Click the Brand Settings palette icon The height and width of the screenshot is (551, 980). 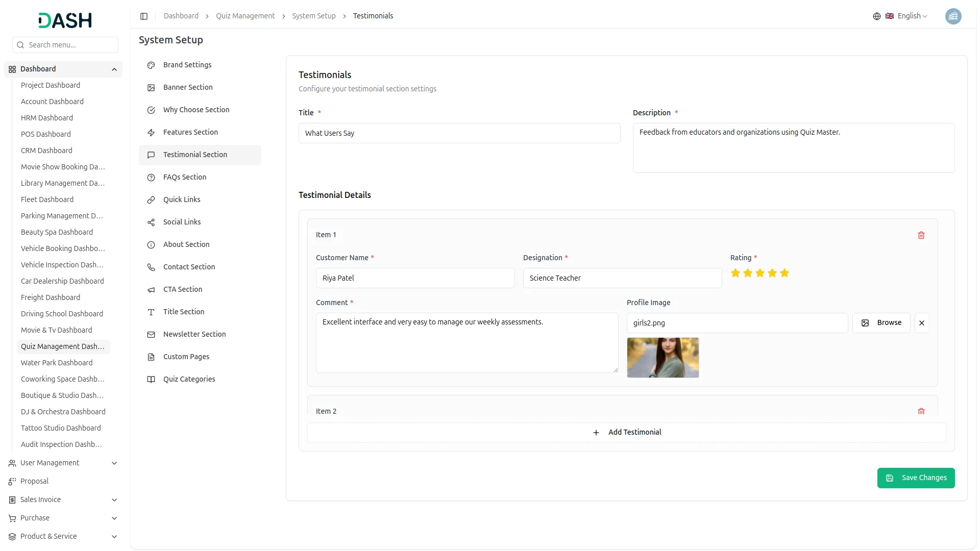click(151, 65)
